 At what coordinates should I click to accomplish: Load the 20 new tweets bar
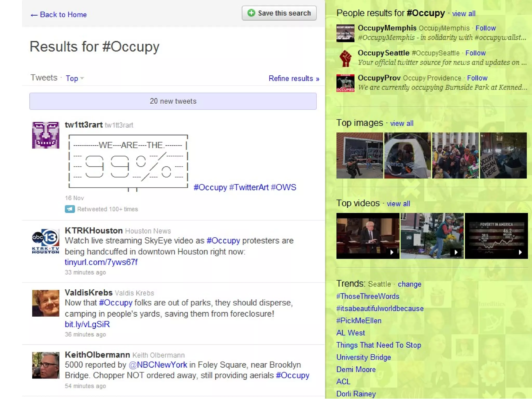(x=173, y=101)
